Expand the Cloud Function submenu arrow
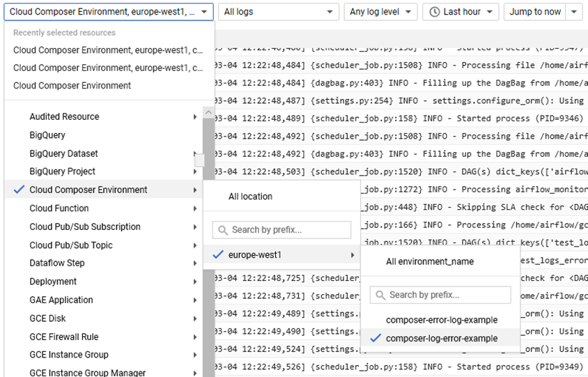This screenshot has width=588, height=377. click(195, 208)
